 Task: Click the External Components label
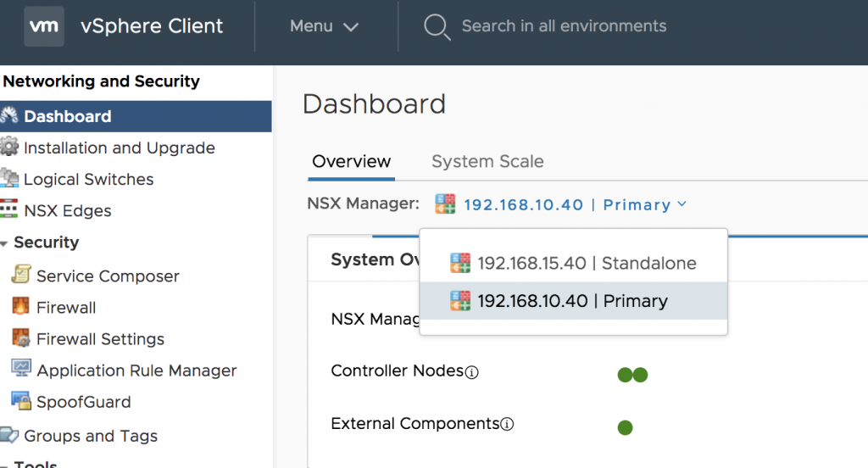[x=415, y=424]
